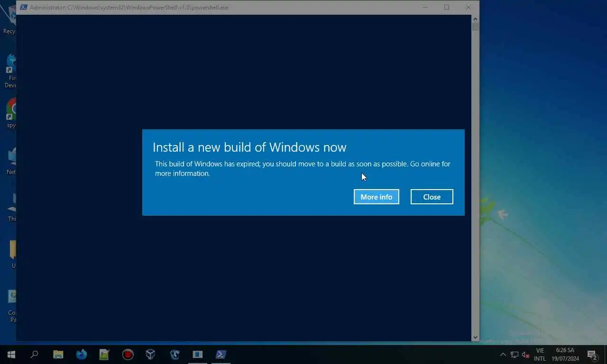The image size is (607, 364).
Task: Select the Firefox Developer desktop shortcut
Action: coord(11,71)
